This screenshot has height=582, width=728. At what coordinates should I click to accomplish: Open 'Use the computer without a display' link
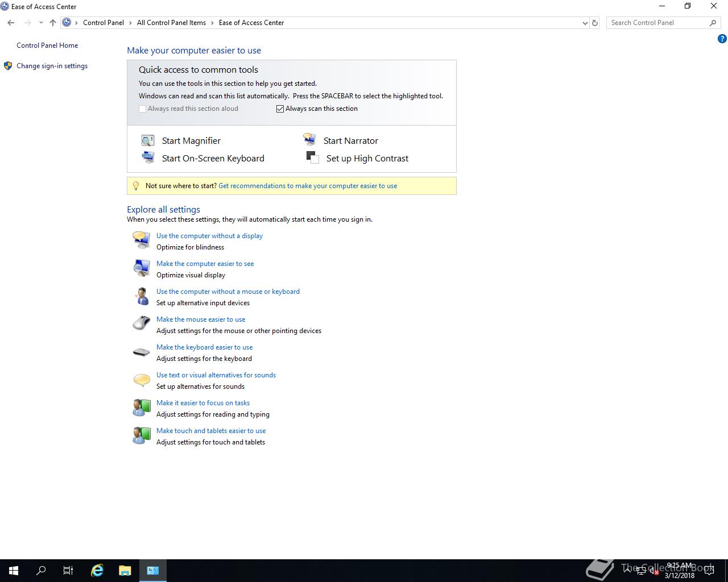(209, 236)
